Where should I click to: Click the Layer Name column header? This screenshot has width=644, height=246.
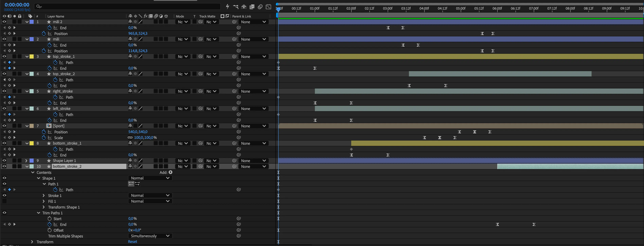(x=56, y=16)
